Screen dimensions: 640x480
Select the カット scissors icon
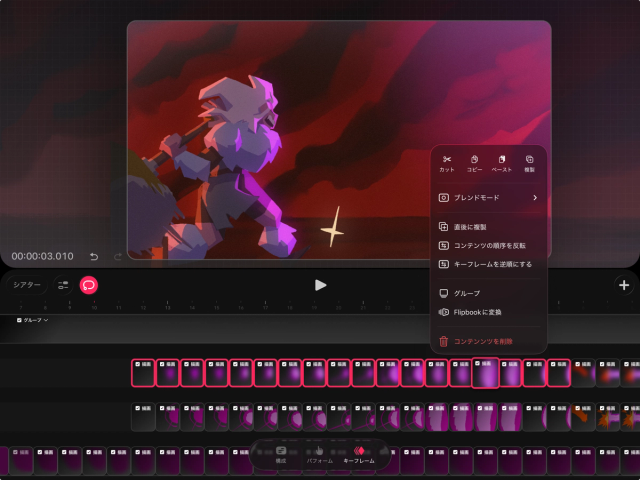(447, 159)
